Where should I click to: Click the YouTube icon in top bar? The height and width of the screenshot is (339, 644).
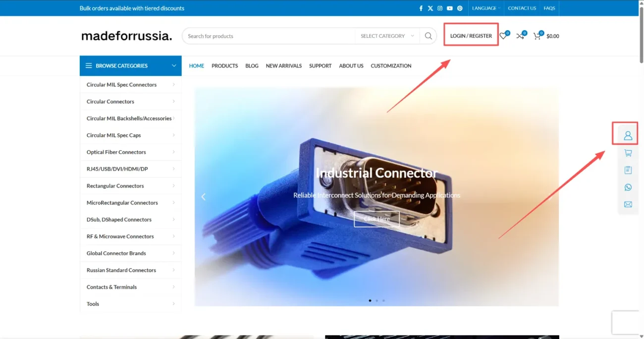coord(450,8)
